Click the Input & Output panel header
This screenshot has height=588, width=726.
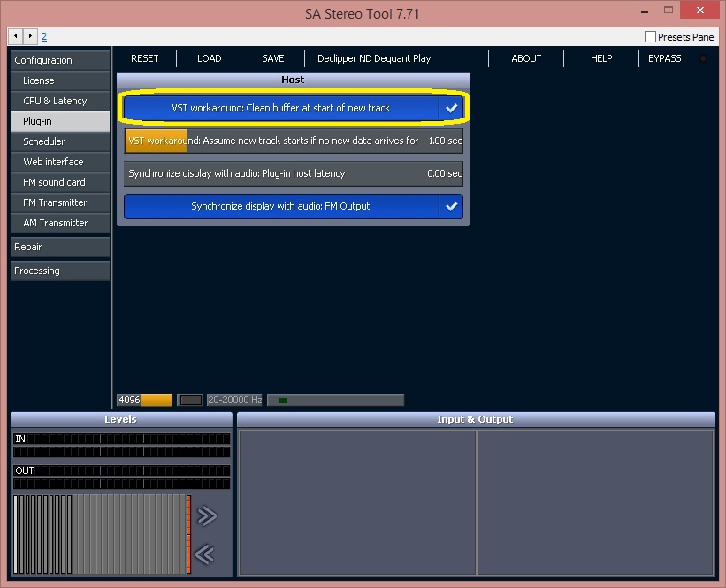pyautogui.click(x=476, y=419)
